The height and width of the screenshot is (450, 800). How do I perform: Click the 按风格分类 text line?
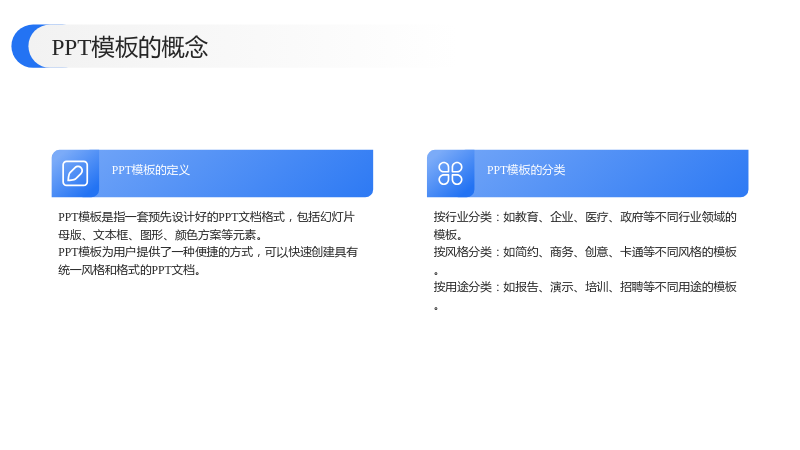(585, 252)
